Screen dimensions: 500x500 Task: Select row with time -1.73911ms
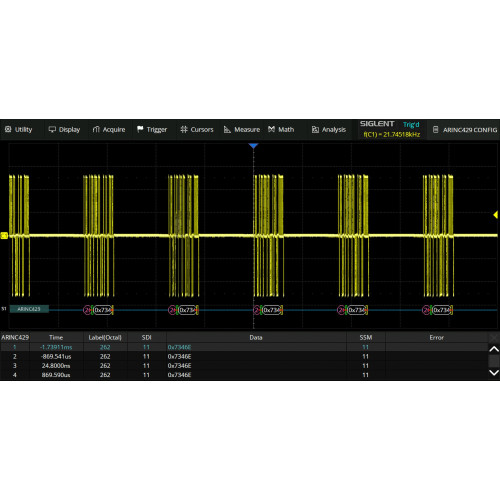[244, 347]
